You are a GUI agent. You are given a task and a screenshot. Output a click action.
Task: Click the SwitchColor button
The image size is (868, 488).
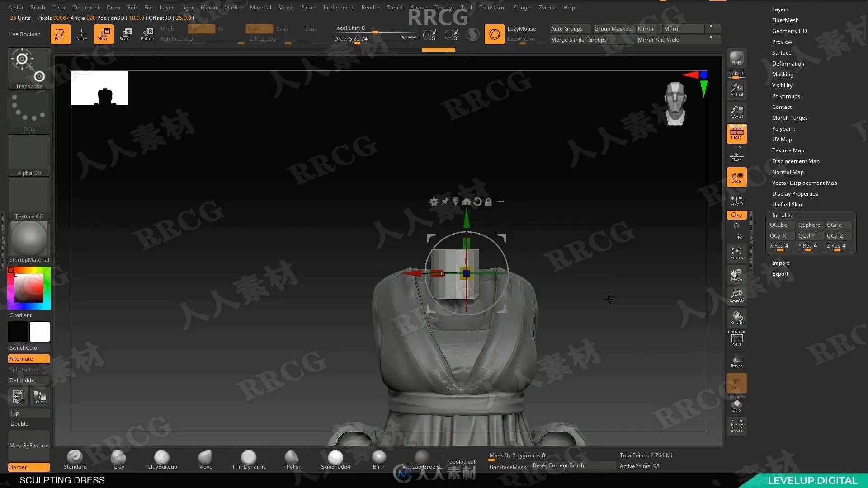pos(29,348)
